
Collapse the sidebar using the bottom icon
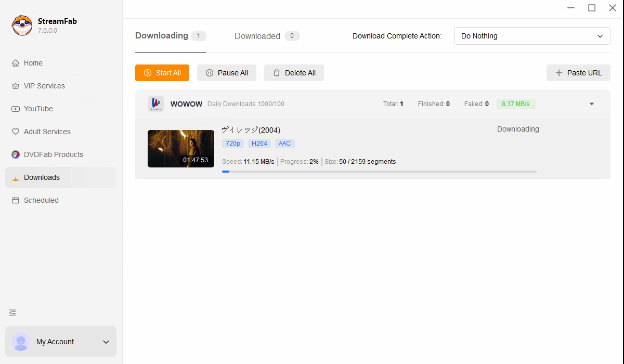[12, 313]
